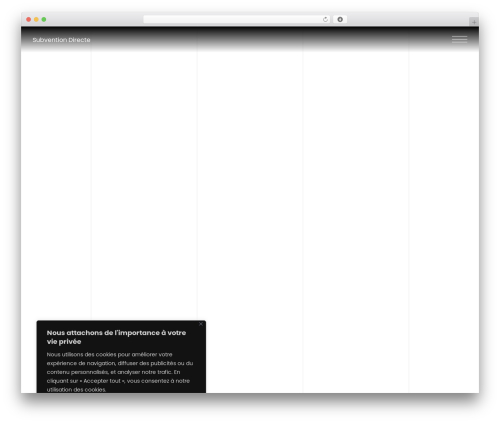Dismiss the cookie notice with its X
500x423 pixels.
click(x=201, y=324)
